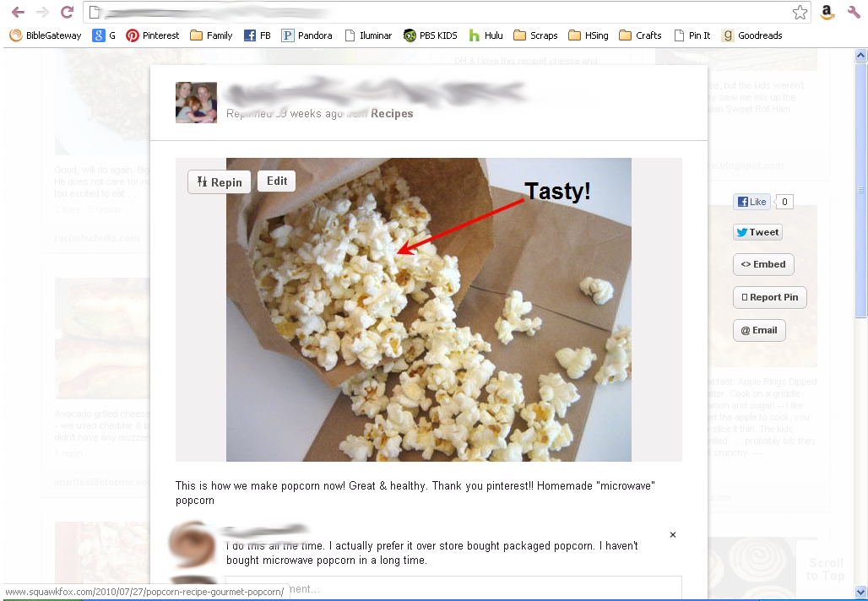Open the Iluminar bookmark

(368, 35)
